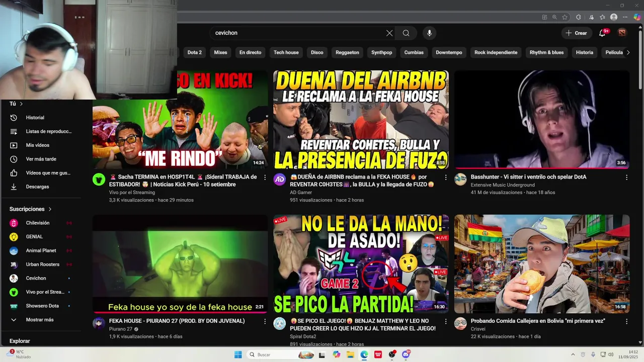This screenshot has height=362, width=644.
Task: Open Spiral Dota2 channel avatar
Action: [279, 323]
